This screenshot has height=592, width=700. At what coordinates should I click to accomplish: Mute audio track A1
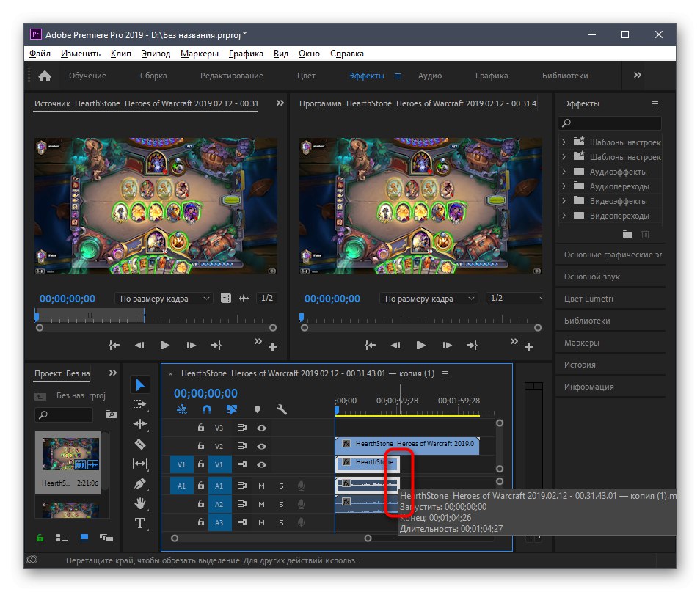click(261, 485)
